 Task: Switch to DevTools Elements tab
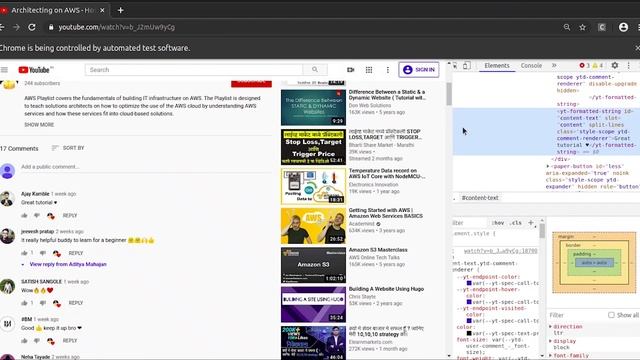[x=497, y=65]
